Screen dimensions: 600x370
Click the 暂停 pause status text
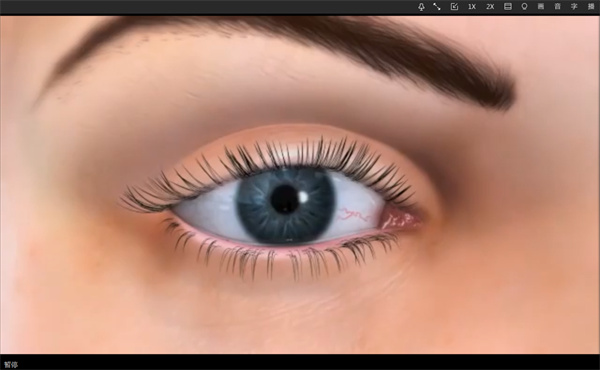point(11,365)
